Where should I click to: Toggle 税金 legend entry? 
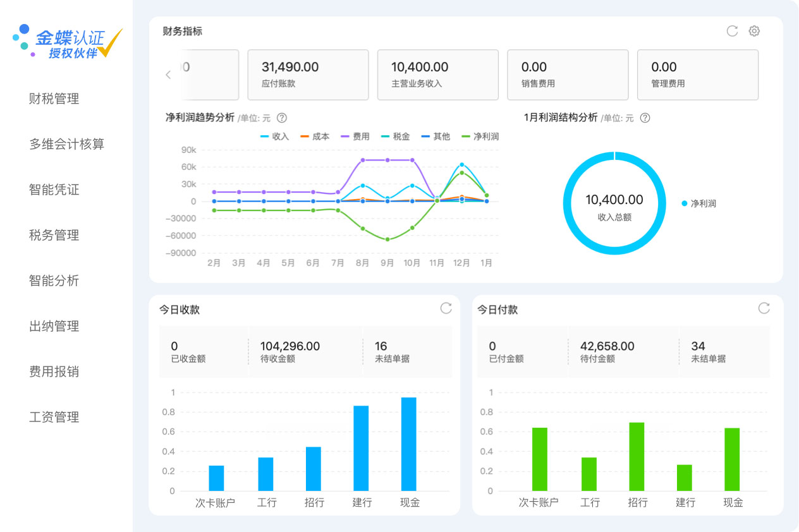point(395,136)
